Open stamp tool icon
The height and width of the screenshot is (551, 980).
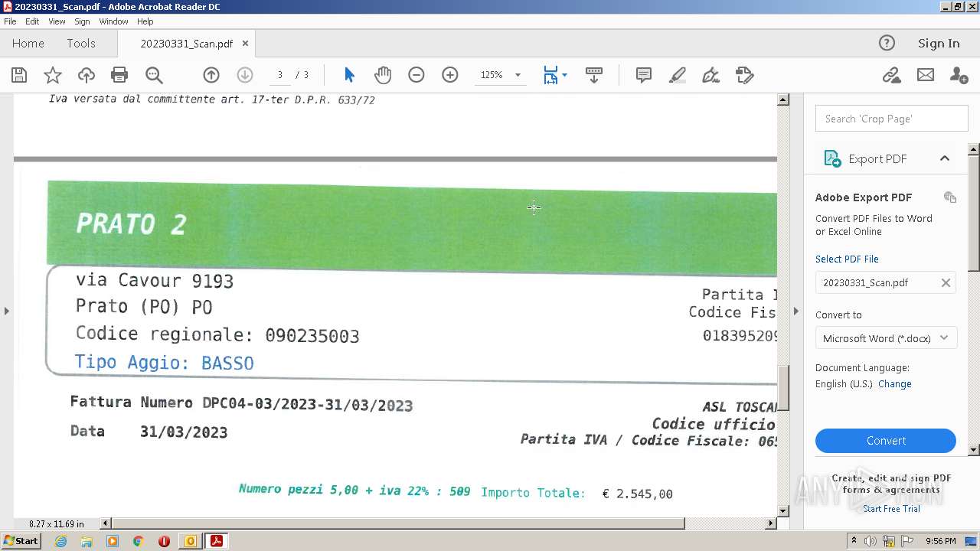(745, 75)
